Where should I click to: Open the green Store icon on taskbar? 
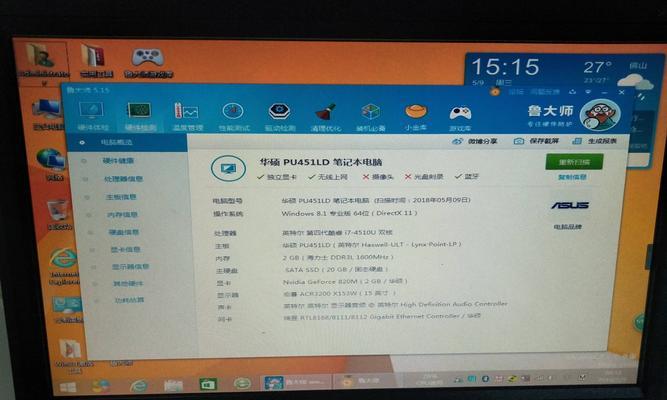(x=208, y=384)
